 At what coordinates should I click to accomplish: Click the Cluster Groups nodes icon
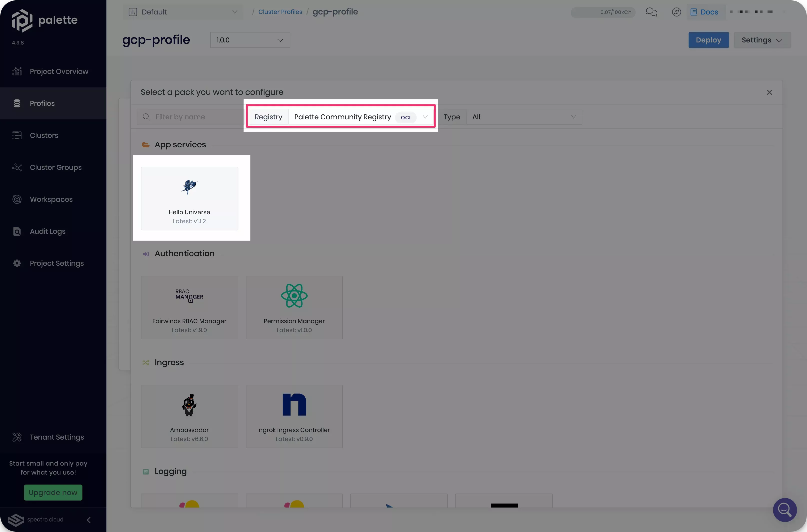(17, 167)
